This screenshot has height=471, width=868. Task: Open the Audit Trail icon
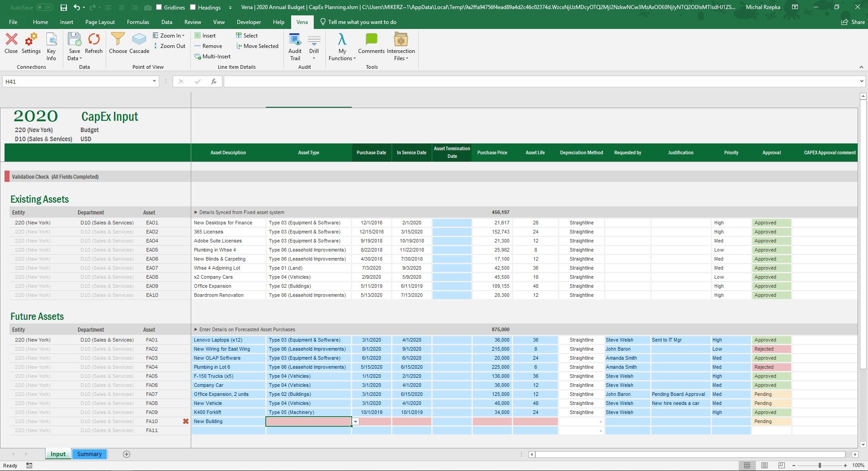click(295, 41)
